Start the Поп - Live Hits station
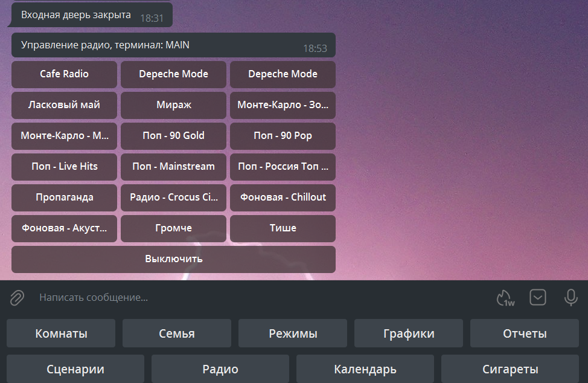This screenshot has height=383, width=588. click(64, 167)
